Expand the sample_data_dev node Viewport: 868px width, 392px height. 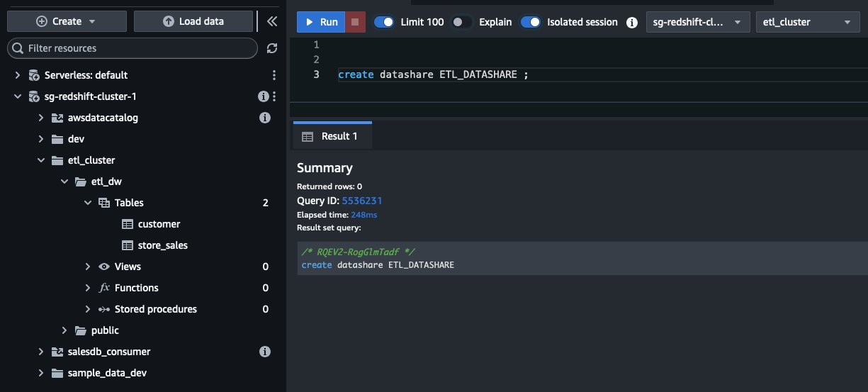point(41,373)
